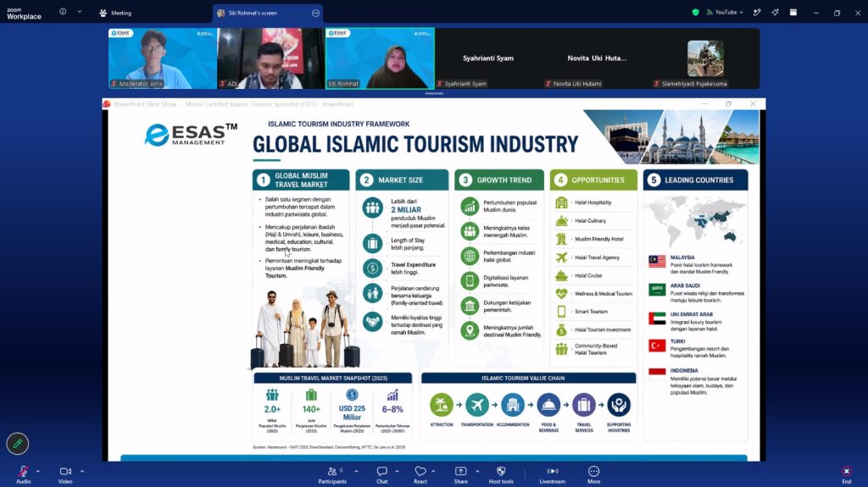Open the Chat panel
The height and width of the screenshot is (487, 868).
tap(382, 474)
